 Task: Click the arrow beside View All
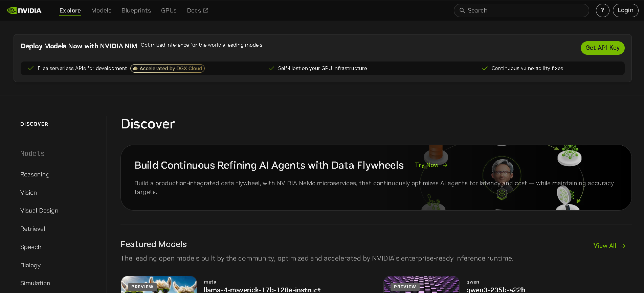pyautogui.click(x=623, y=246)
